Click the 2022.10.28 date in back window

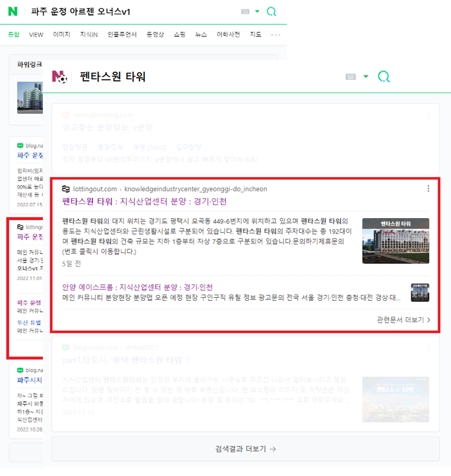pyautogui.click(x=30, y=429)
